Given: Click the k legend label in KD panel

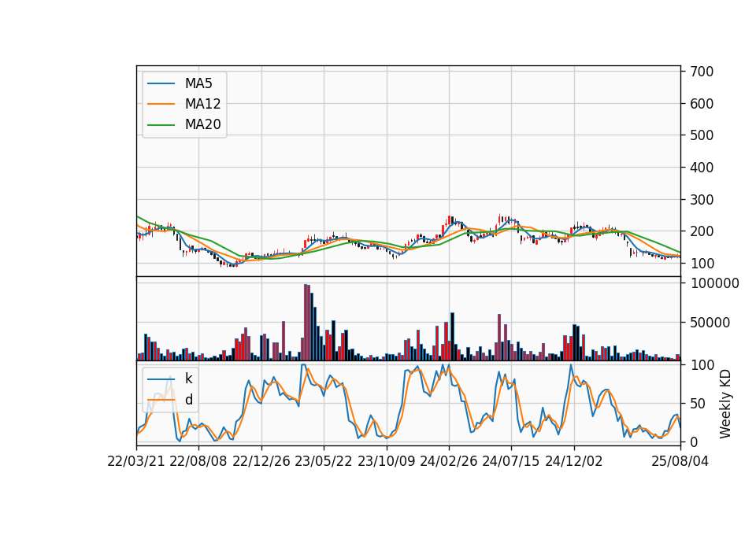Looking at the screenshot, I should [x=188, y=379].
